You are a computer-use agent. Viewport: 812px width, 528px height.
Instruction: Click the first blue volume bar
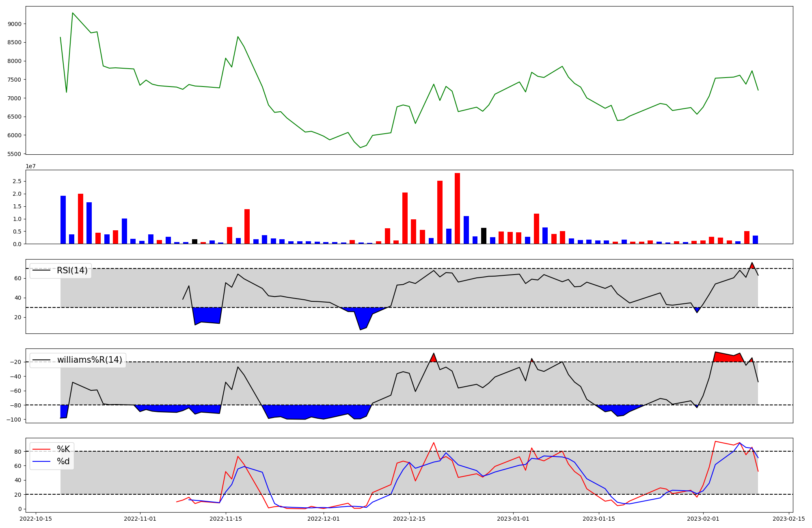coord(63,219)
